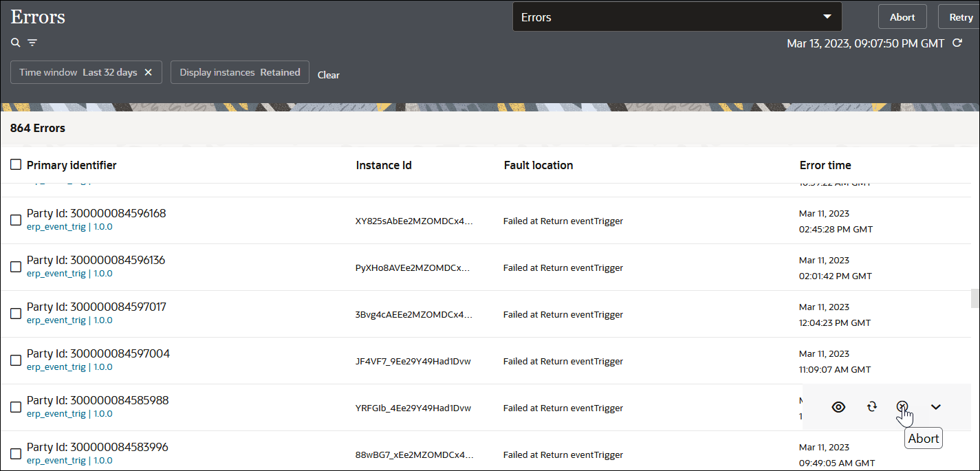The height and width of the screenshot is (471, 980).
Task: Click the Fault location column header
Action: coord(538,165)
